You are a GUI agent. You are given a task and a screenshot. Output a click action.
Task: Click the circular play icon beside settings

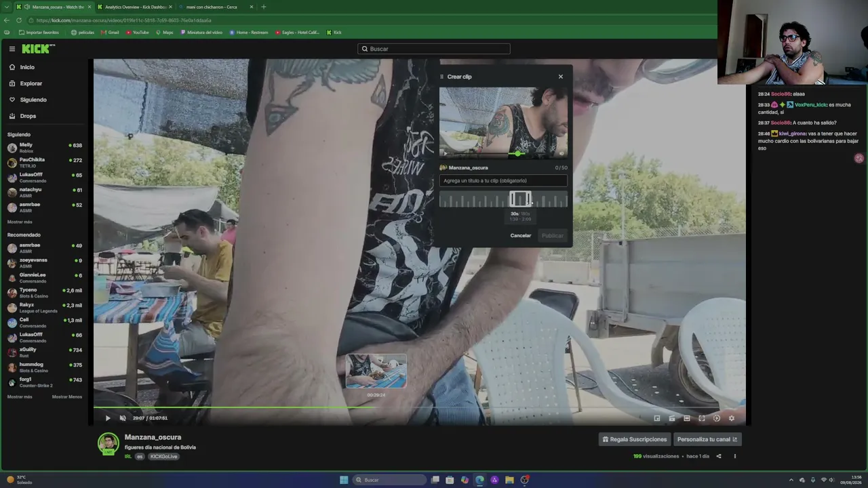717,418
